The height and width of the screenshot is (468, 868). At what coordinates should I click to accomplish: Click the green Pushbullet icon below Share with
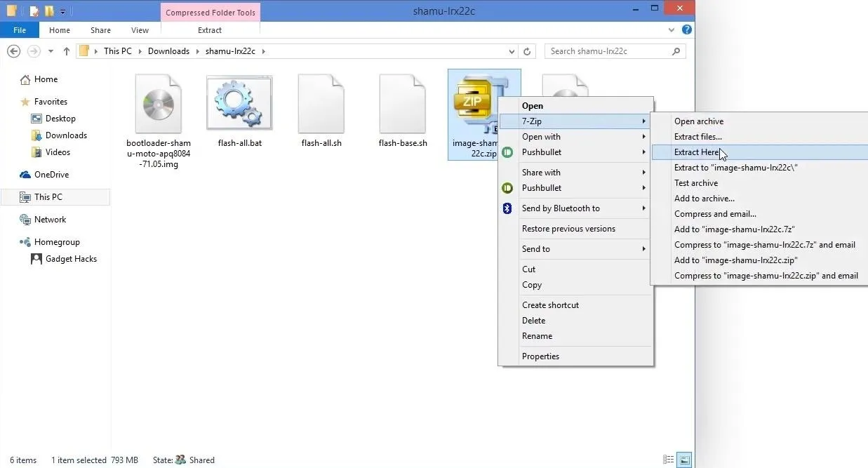(x=507, y=188)
